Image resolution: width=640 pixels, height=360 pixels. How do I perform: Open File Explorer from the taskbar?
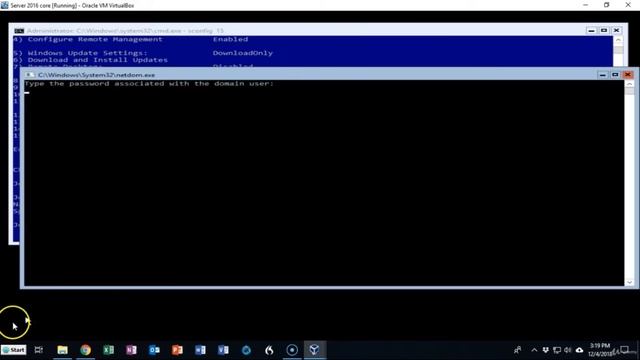tap(62, 350)
